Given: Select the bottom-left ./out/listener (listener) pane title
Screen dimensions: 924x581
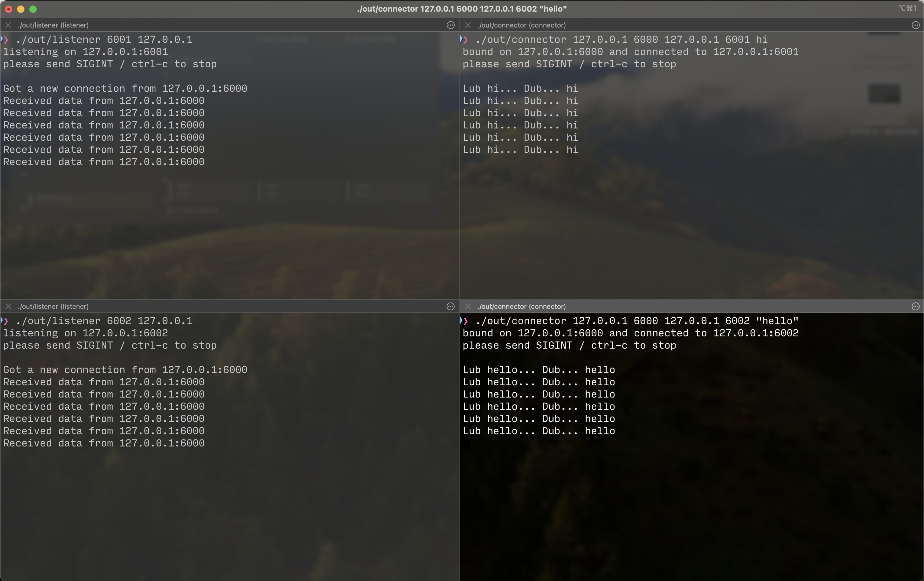Looking at the screenshot, I should [53, 306].
